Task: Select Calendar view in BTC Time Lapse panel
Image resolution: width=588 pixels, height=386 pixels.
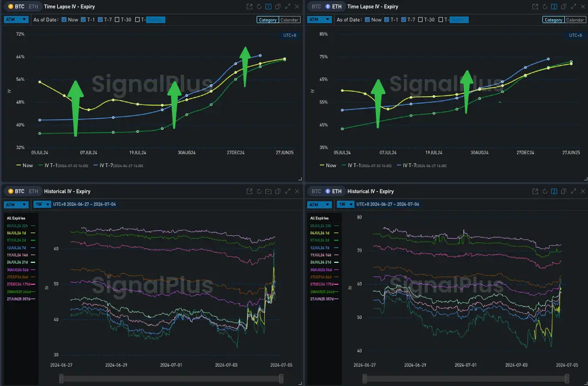Action: pos(290,20)
